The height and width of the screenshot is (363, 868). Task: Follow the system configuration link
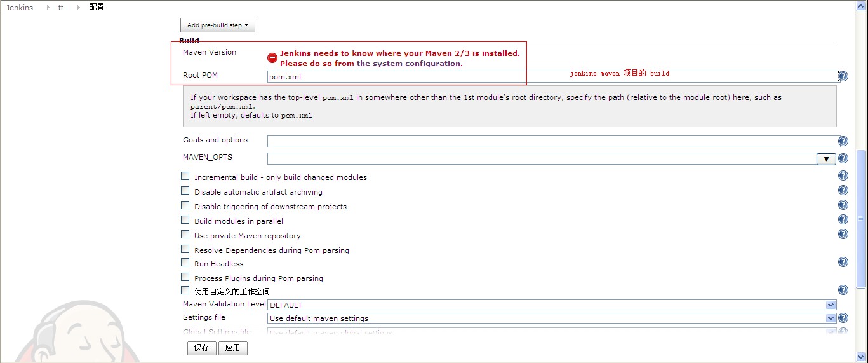click(x=408, y=64)
